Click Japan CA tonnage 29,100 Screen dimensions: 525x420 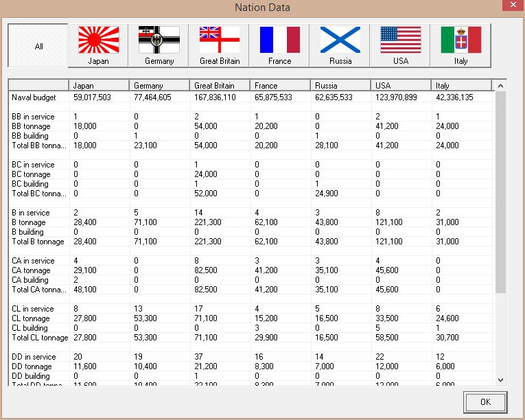pos(84,270)
